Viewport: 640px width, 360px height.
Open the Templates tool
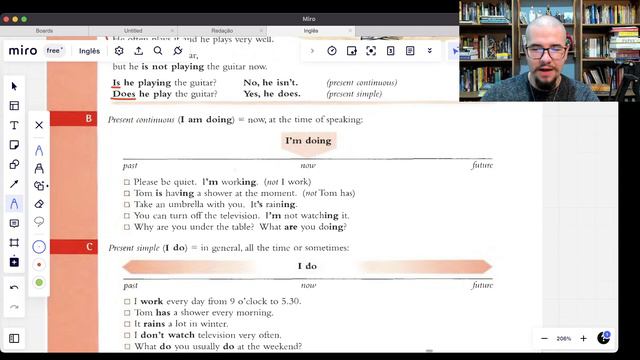click(x=14, y=106)
